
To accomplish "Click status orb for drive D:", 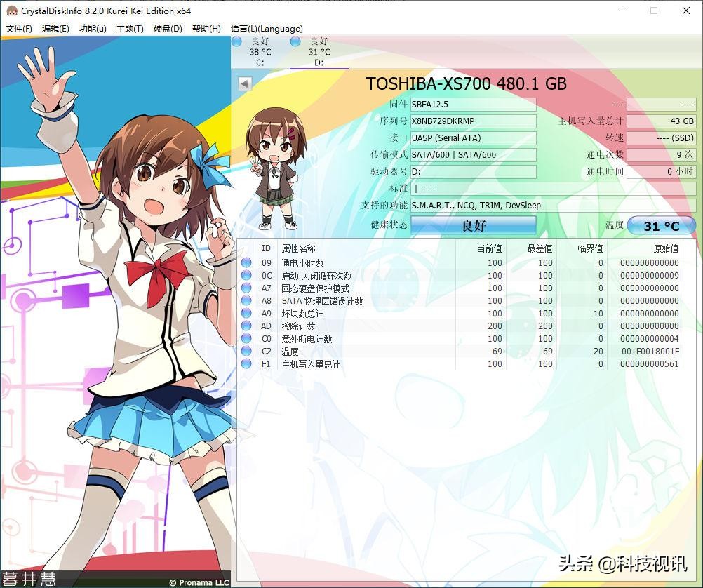I will (295, 42).
